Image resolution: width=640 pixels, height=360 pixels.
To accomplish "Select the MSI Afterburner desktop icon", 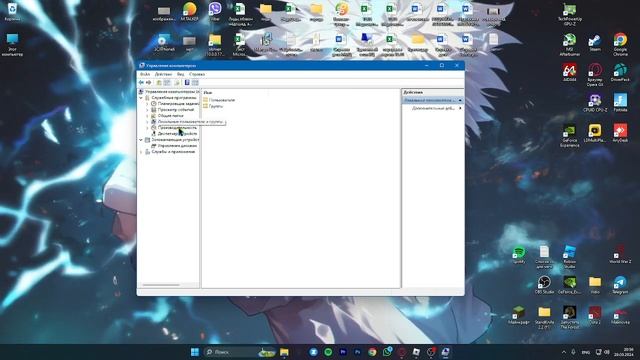I will [x=569, y=44].
